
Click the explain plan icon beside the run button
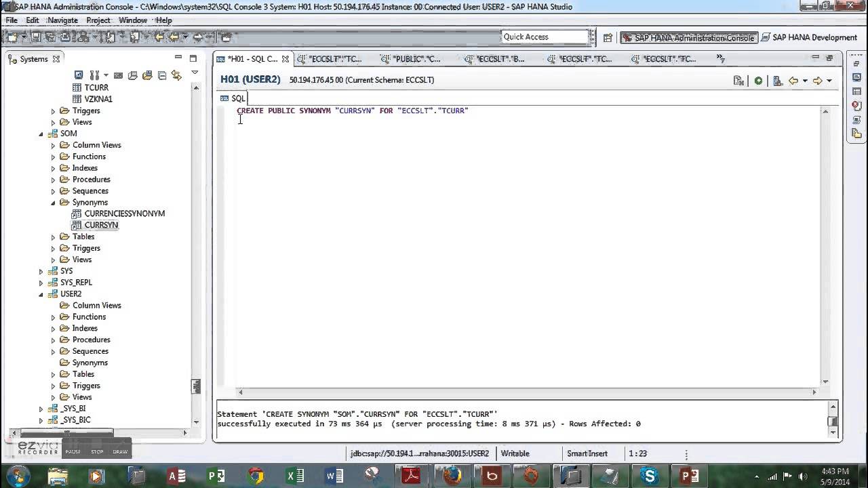pyautogui.click(x=777, y=81)
